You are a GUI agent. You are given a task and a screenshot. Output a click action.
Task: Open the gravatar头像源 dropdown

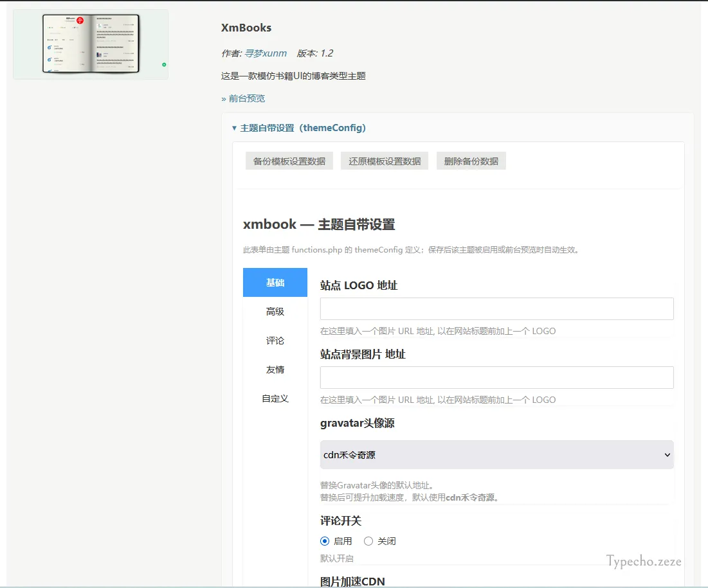point(496,455)
